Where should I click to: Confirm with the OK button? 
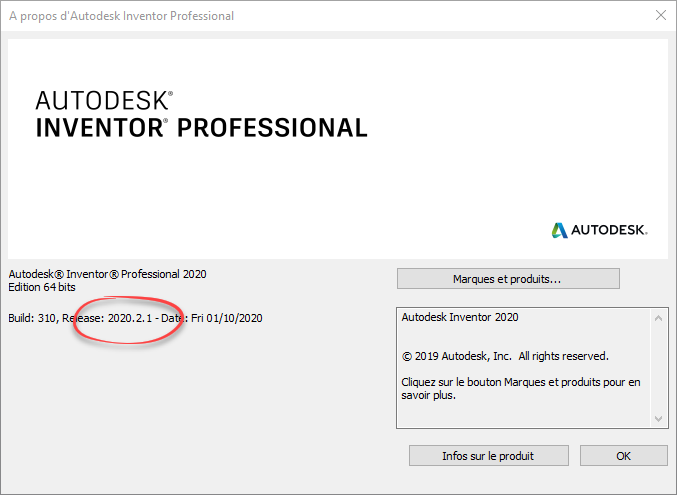[623, 456]
